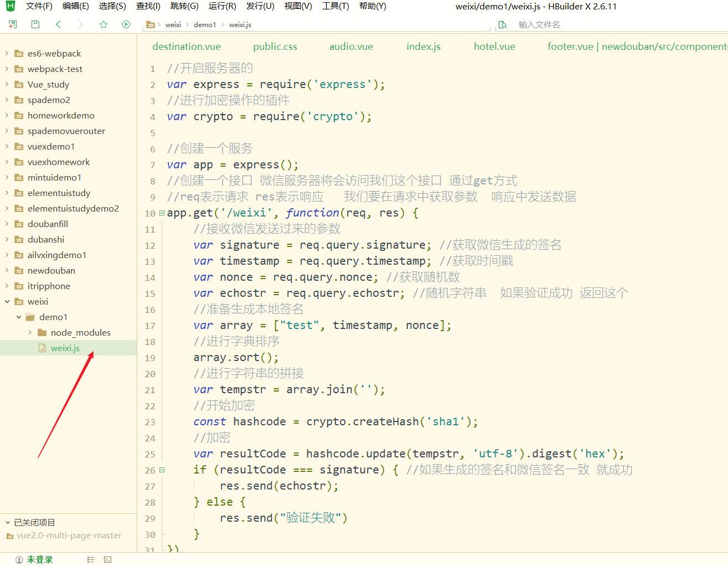Click 未登录 to log in
Image resolution: width=728 pixels, height=566 pixels.
pos(40,560)
